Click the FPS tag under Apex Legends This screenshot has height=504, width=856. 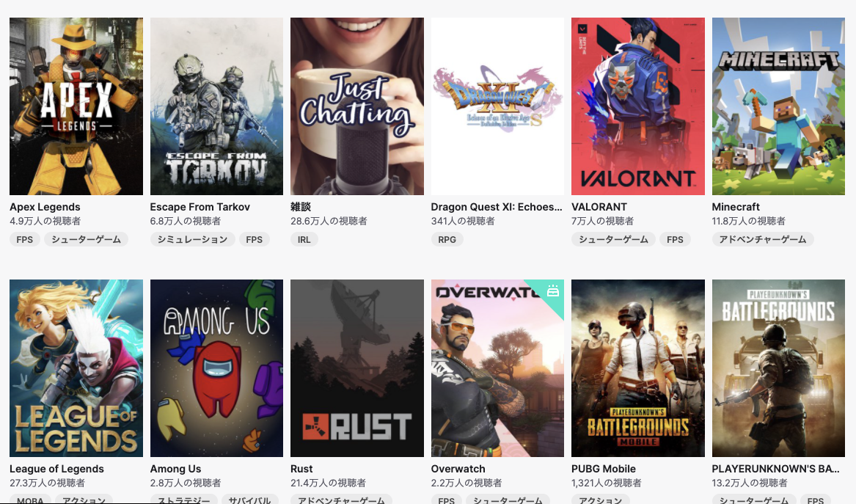coord(24,239)
